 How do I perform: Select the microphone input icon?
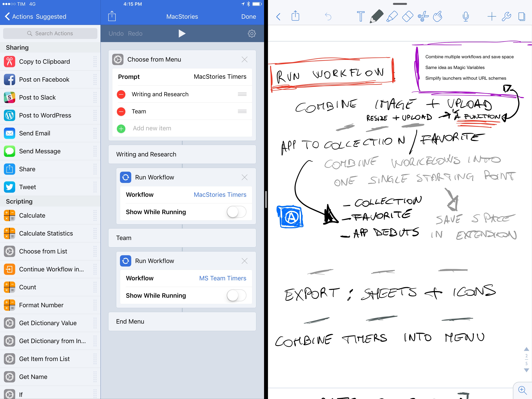click(466, 16)
